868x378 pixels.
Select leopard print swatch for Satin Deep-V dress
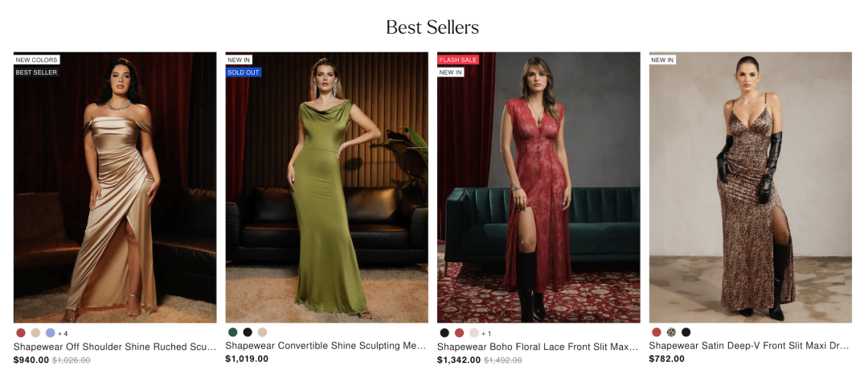pyautogui.click(x=671, y=332)
